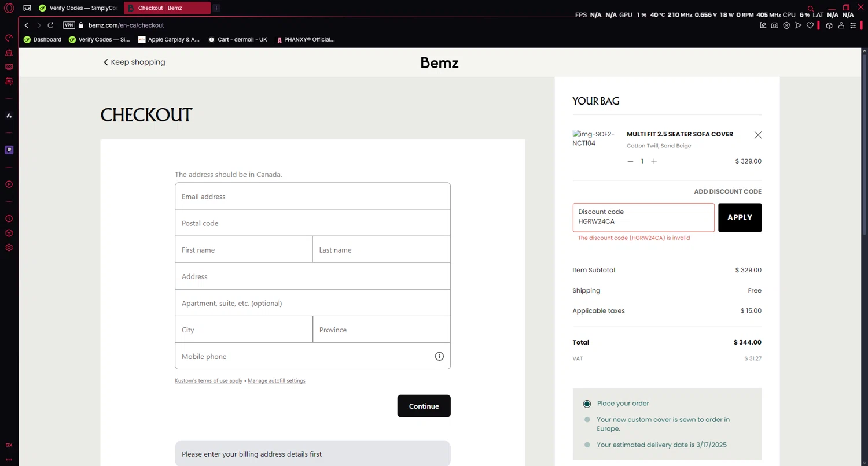Click ADD DISCOUNT CODE label

727,191
